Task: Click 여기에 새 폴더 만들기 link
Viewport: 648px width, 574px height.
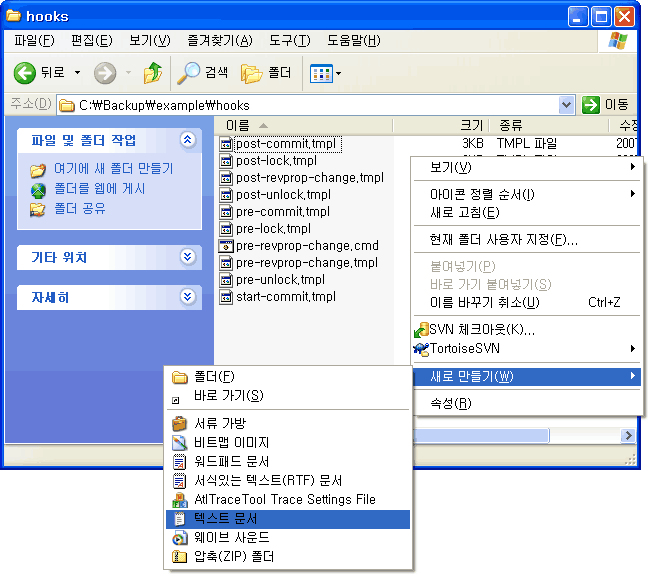Action: pos(113,169)
